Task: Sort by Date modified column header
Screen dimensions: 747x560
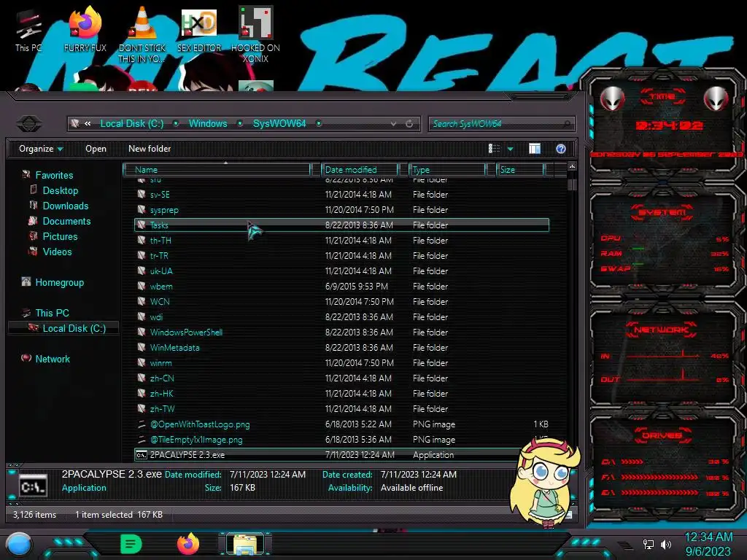Action: point(360,169)
